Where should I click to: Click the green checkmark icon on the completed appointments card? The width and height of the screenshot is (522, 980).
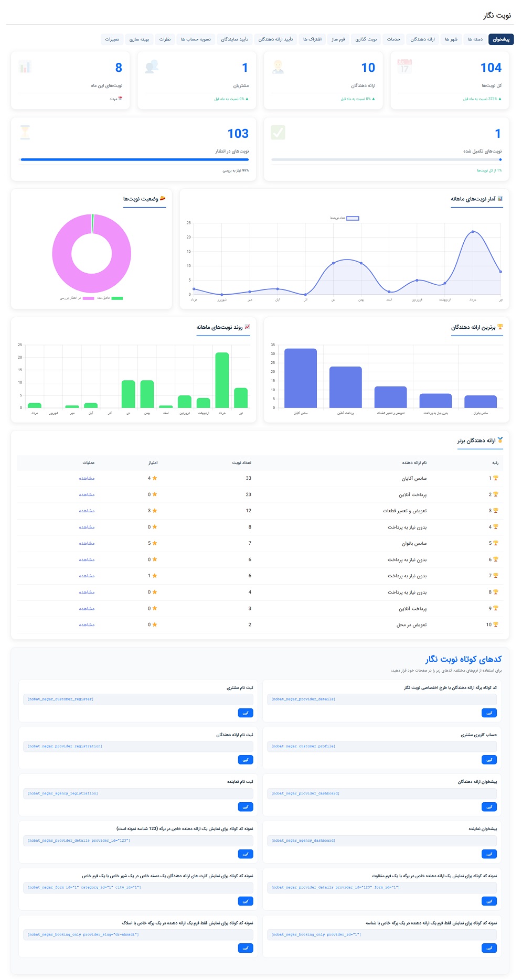coord(278,132)
